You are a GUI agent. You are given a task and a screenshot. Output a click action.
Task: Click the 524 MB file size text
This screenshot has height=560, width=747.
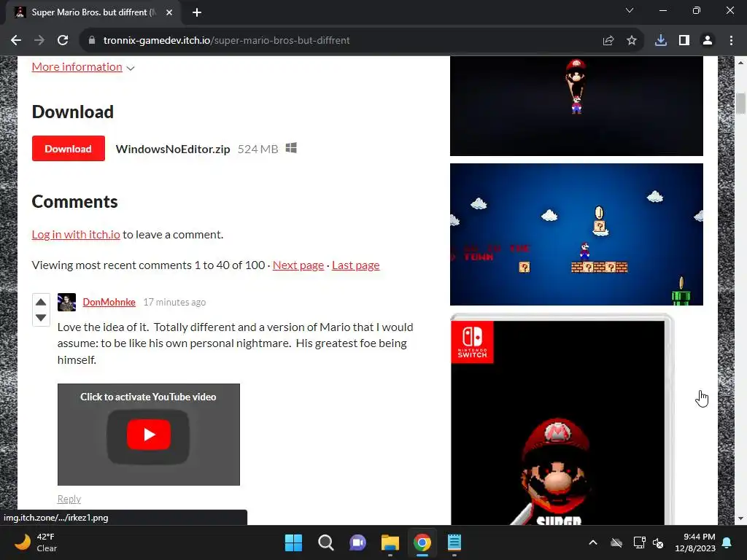coord(258,149)
